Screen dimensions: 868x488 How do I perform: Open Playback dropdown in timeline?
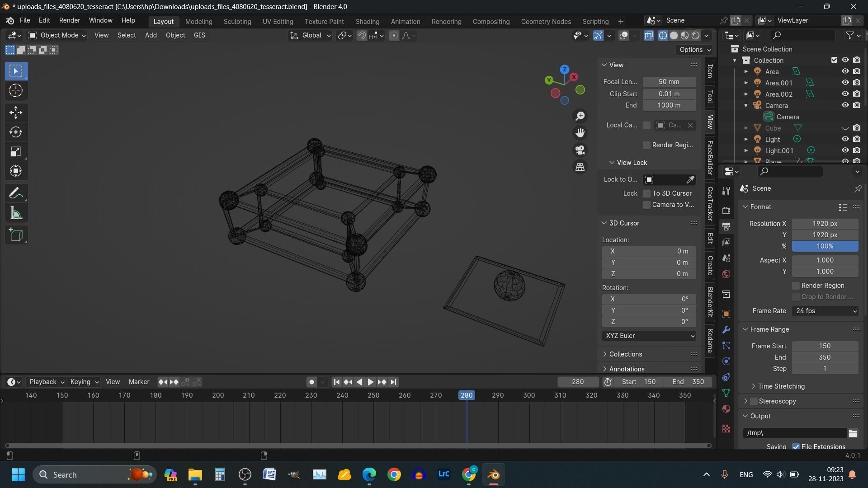click(47, 382)
